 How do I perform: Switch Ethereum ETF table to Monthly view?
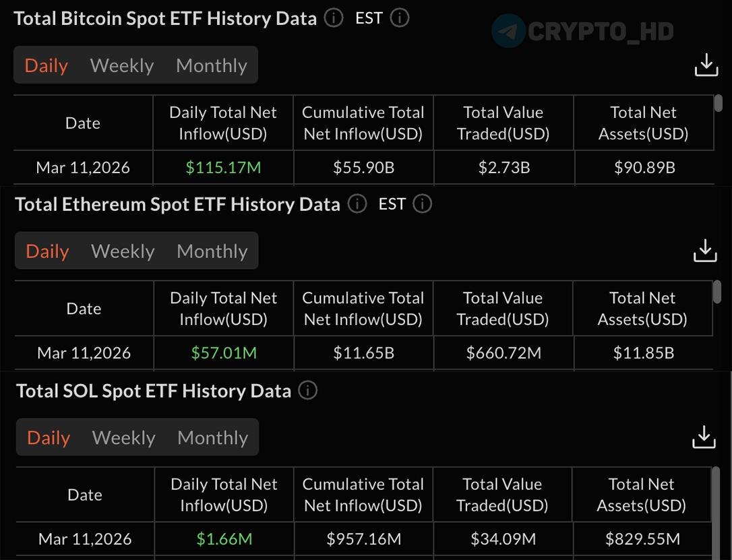(x=212, y=251)
